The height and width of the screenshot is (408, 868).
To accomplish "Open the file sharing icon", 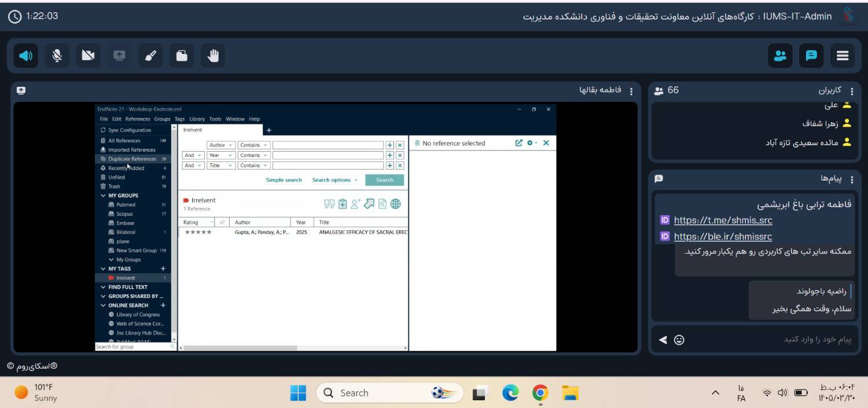I will tap(182, 56).
